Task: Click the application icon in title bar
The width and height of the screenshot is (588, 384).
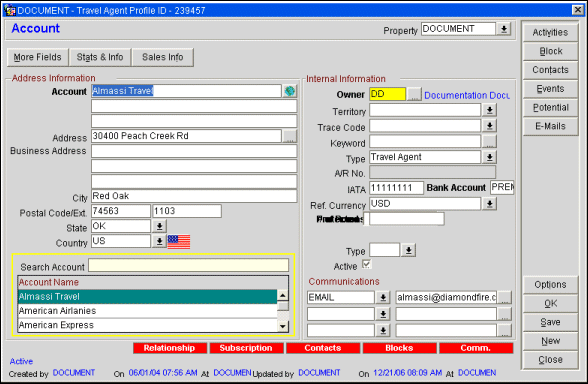Action: click(x=10, y=10)
